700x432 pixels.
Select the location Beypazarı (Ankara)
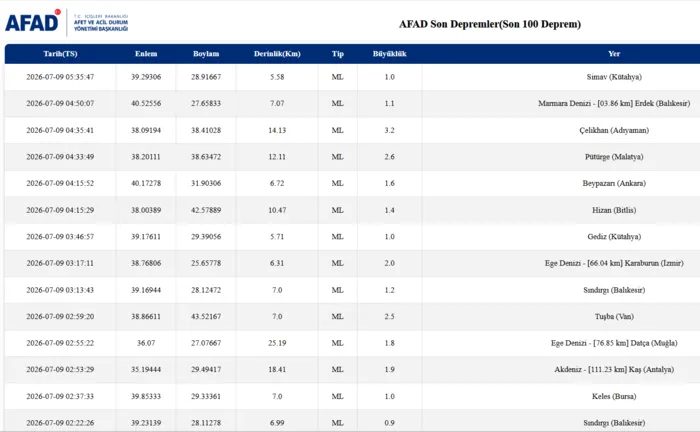pyautogui.click(x=614, y=183)
